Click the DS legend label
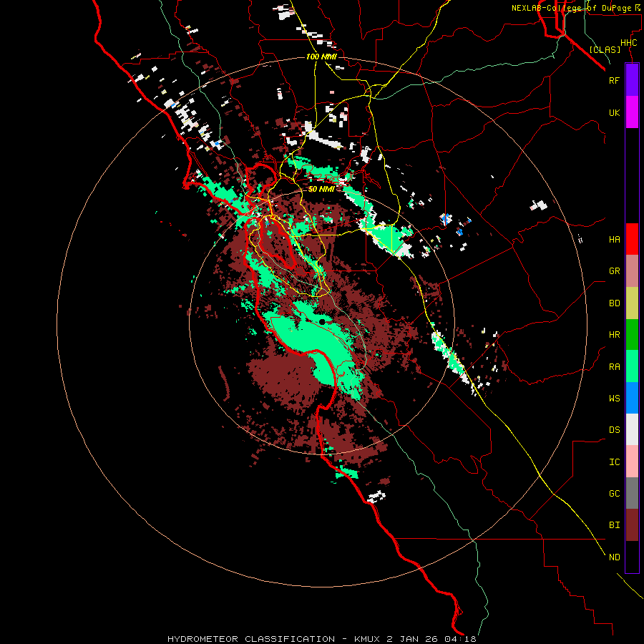This screenshot has width=644, height=644. point(614,430)
